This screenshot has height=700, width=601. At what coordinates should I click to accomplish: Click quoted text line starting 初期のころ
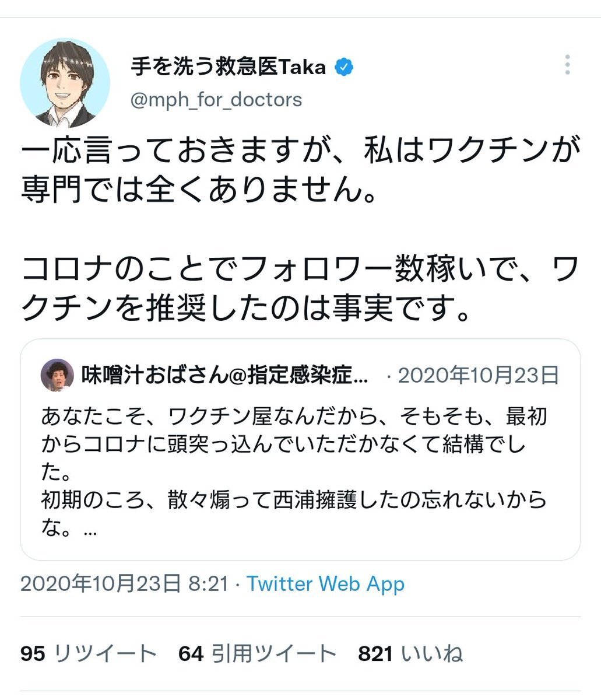(x=294, y=499)
